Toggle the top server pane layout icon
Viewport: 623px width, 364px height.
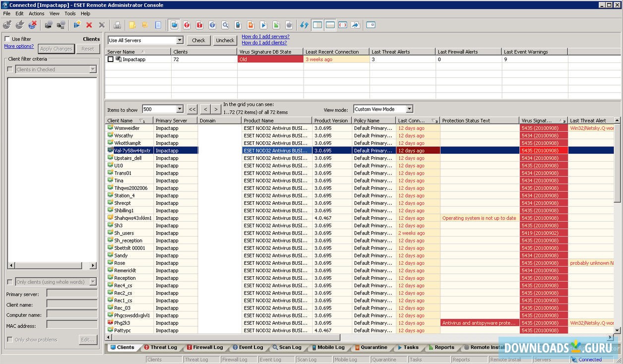tap(330, 25)
